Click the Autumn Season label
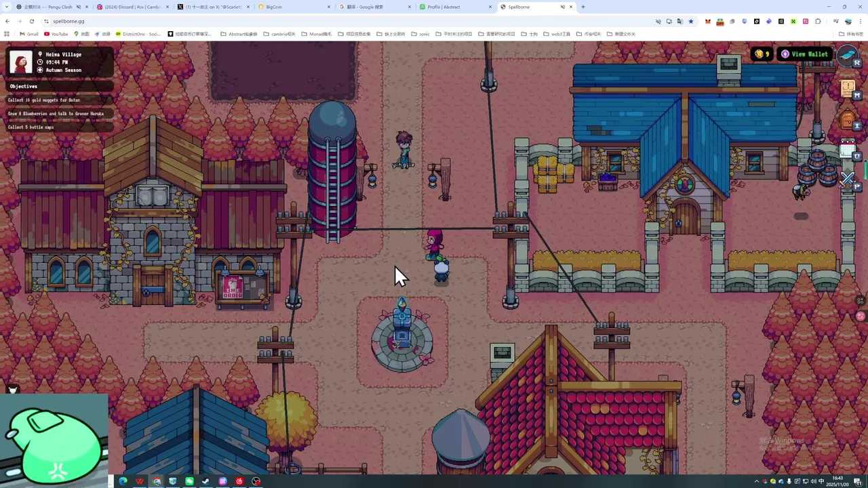Image resolution: width=868 pixels, height=488 pixels. pos(63,70)
